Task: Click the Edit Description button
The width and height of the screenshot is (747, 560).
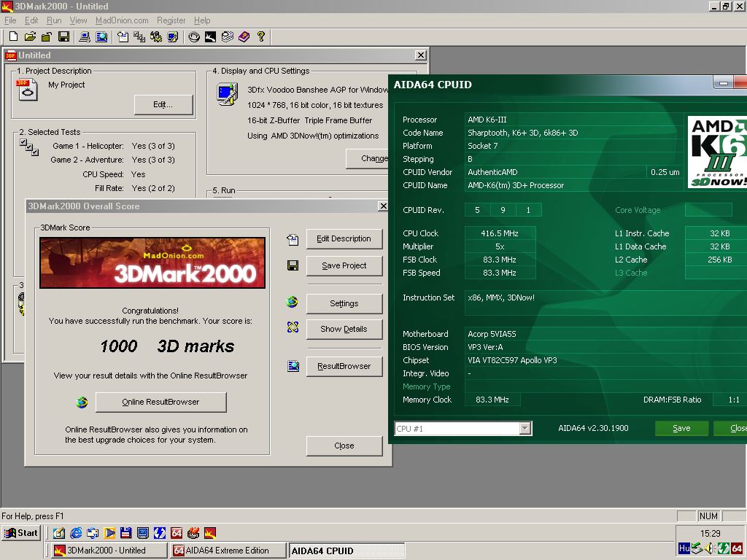Action: [x=344, y=238]
